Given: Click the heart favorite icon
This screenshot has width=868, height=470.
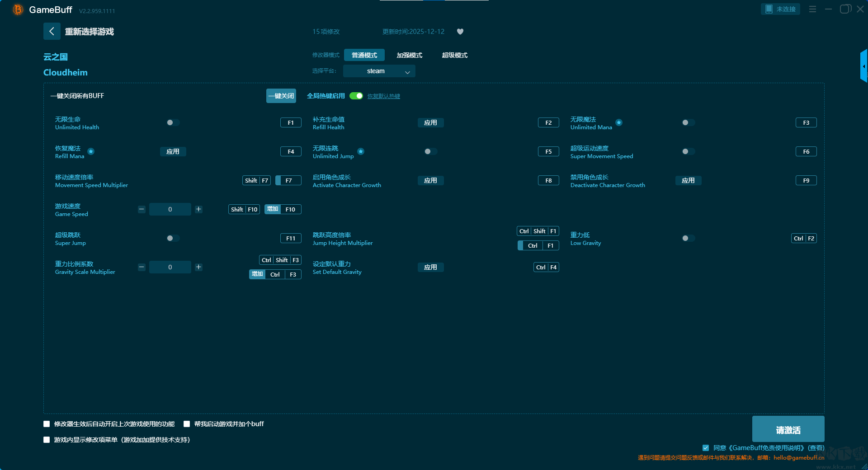Looking at the screenshot, I should [460, 32].
